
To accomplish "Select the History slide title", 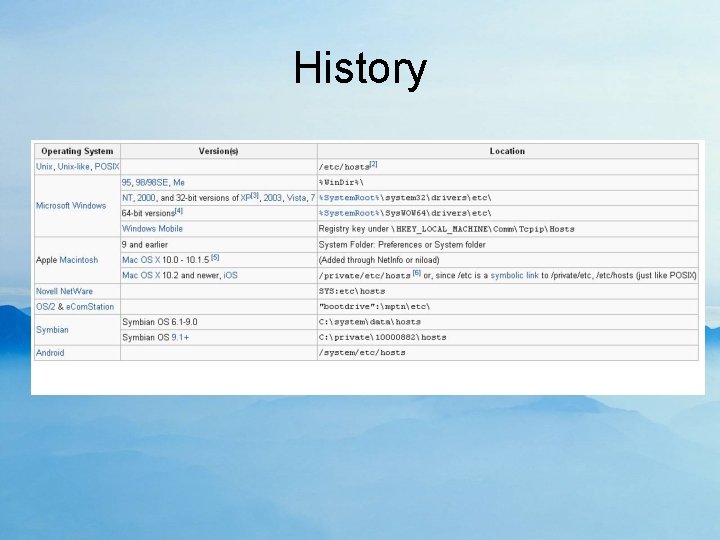I will pos(360,69).
